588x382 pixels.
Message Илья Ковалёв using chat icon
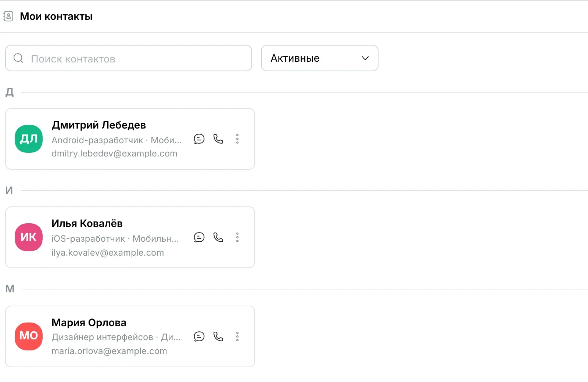[199, 237]
